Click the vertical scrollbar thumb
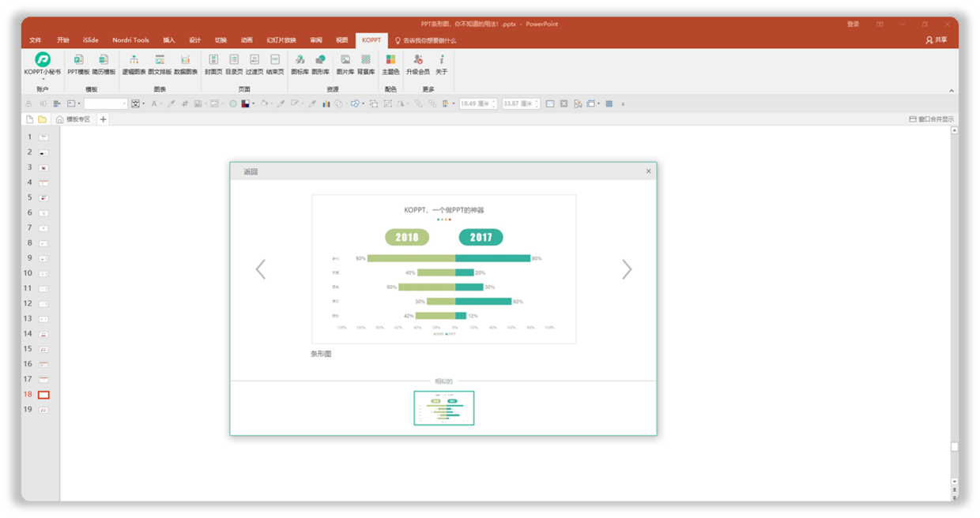Viewport: 980px width, 518px height. pyautogui.click(x=954, y=446)
